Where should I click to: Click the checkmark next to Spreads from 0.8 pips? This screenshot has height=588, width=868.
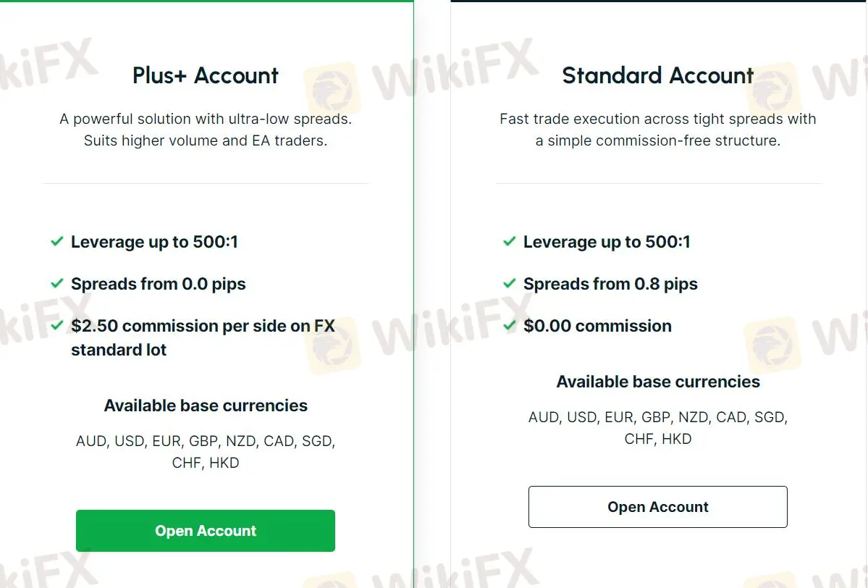pyautogui.click(x=510, y=283)
